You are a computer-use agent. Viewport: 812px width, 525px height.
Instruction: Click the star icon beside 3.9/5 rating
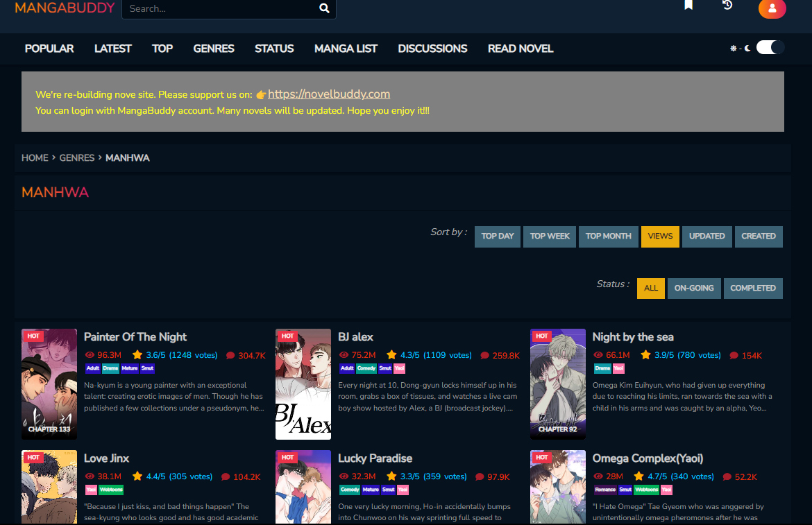click(x=645, y=355)
